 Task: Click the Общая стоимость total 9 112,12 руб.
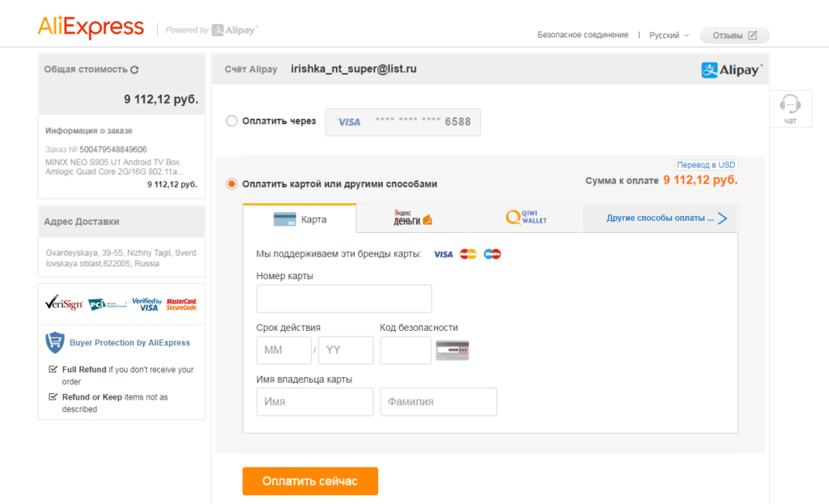click(x=161, y=100)
